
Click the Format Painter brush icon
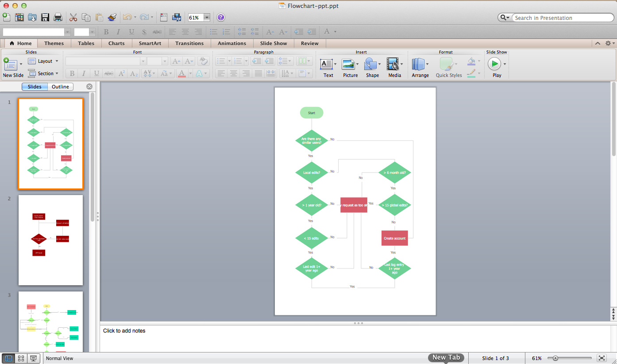click(112, 18)
